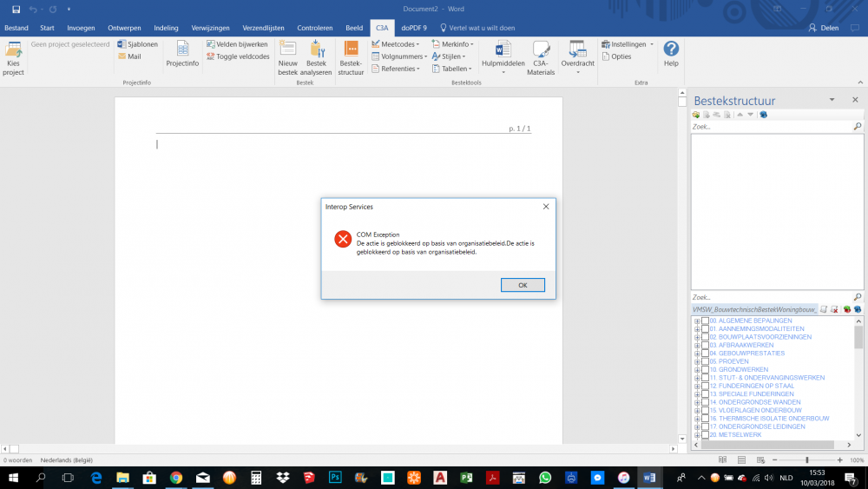Switch to the Invoegen ribbon tab
The height and width of the screenshot is (489, 868).
81,28
